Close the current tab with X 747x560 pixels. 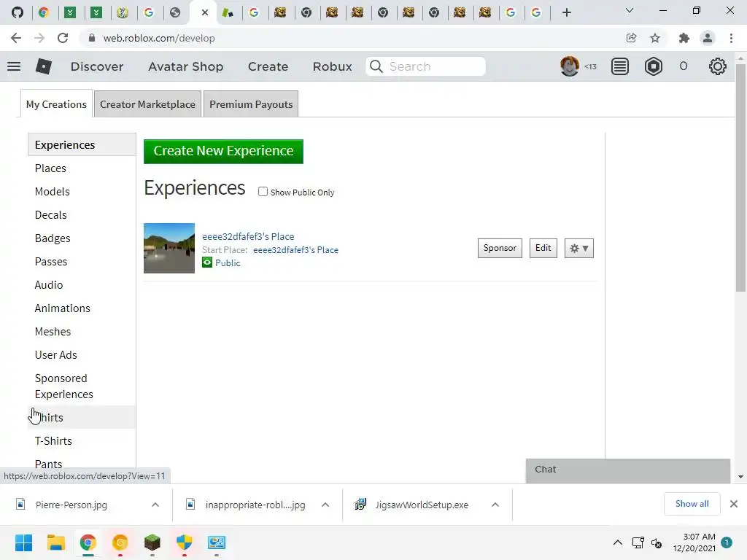pyautogui.click(x=205, y=12)
